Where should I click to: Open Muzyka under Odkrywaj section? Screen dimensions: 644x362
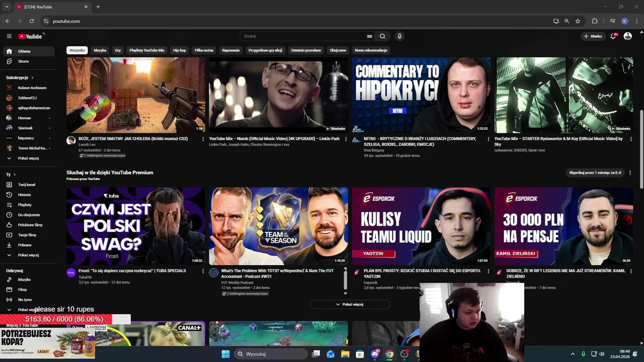(x=28, y=280)
